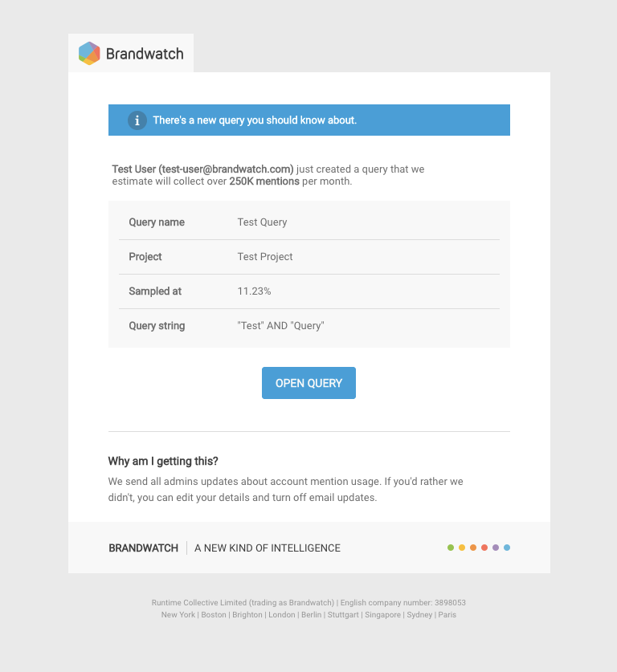Click the purple dot in footer
Viewport: 617px width, 672px height.
coord(496,548)
